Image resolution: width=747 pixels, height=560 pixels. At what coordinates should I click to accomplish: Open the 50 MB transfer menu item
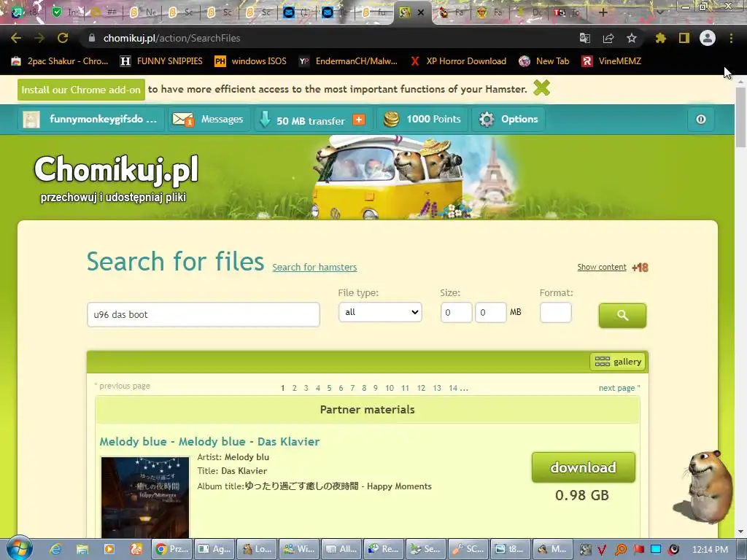(x=311, y=121)
